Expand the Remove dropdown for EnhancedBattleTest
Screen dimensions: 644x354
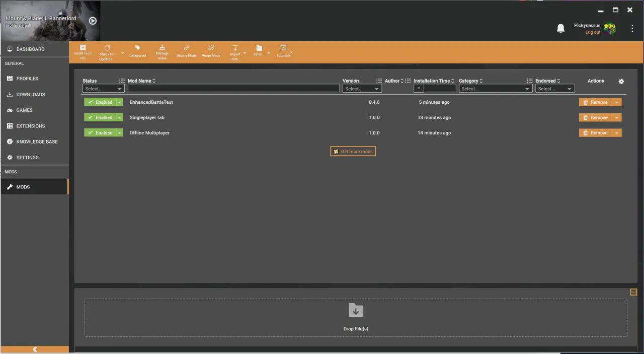[x=616, y=102]
